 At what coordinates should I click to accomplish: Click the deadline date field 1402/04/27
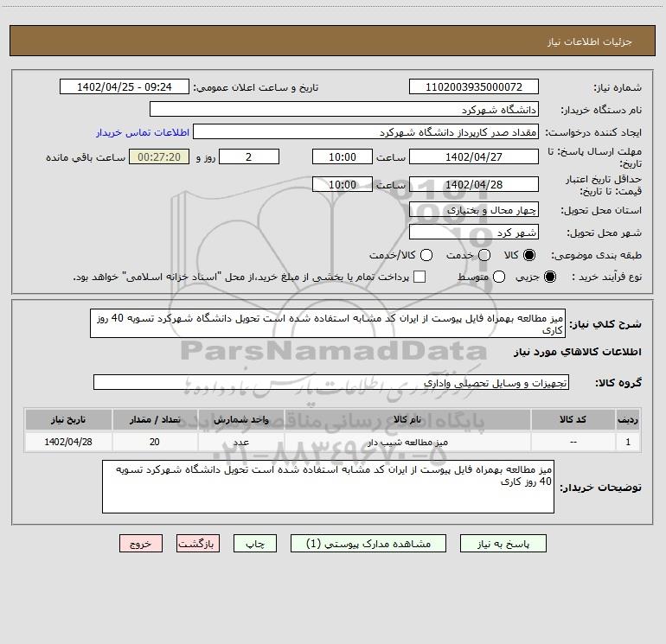click(474, 157)
